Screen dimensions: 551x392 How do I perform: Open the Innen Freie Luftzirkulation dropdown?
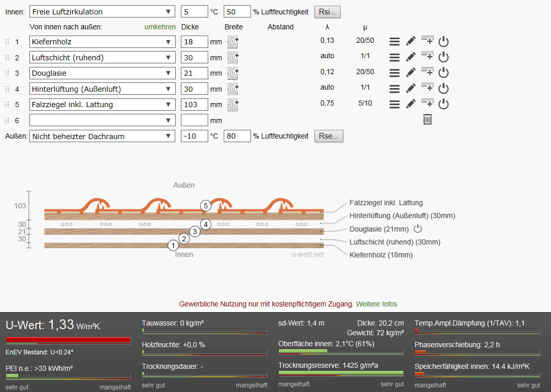pyautogui.click(x=103, y=12)
